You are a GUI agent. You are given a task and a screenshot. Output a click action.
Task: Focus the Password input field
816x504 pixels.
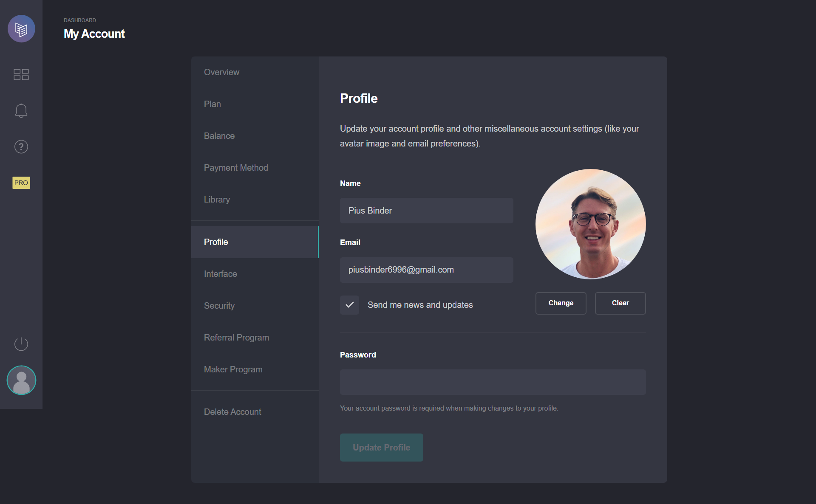coord(493,382)
